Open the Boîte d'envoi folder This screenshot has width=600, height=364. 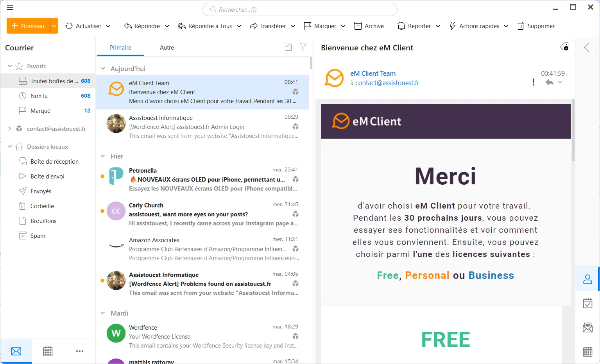(48, 177)
